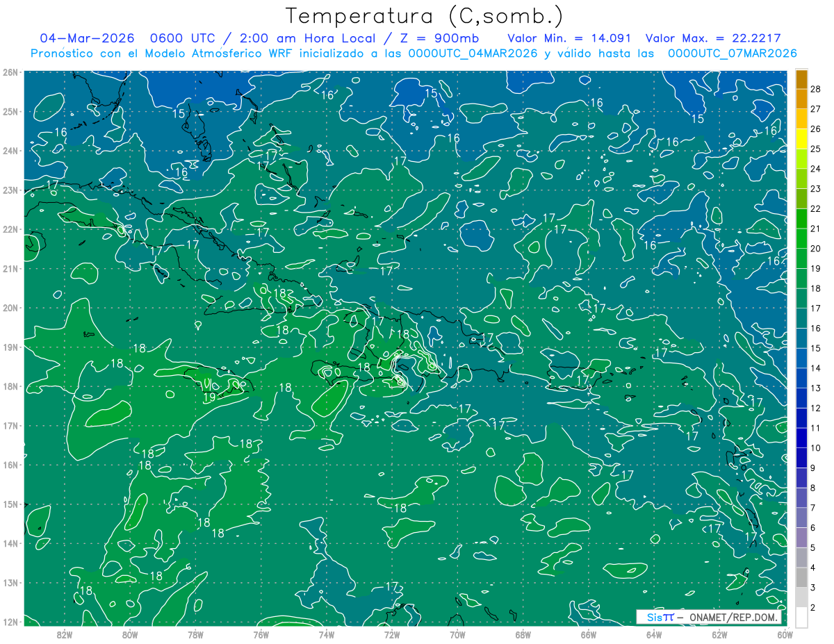The image size is (834, 644).
Task: Click the '16N' latitude axis label
Action: [10, 465]
